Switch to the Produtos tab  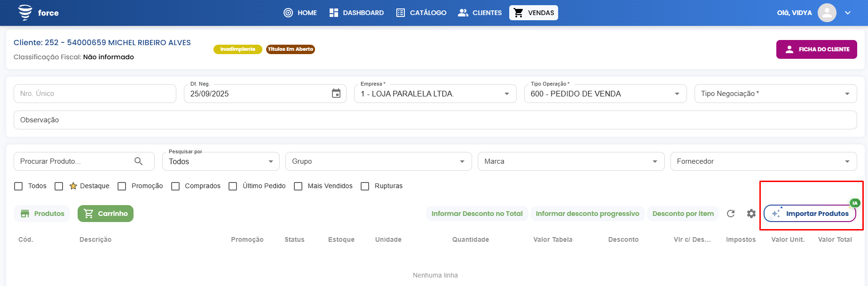tap(42, 214)
